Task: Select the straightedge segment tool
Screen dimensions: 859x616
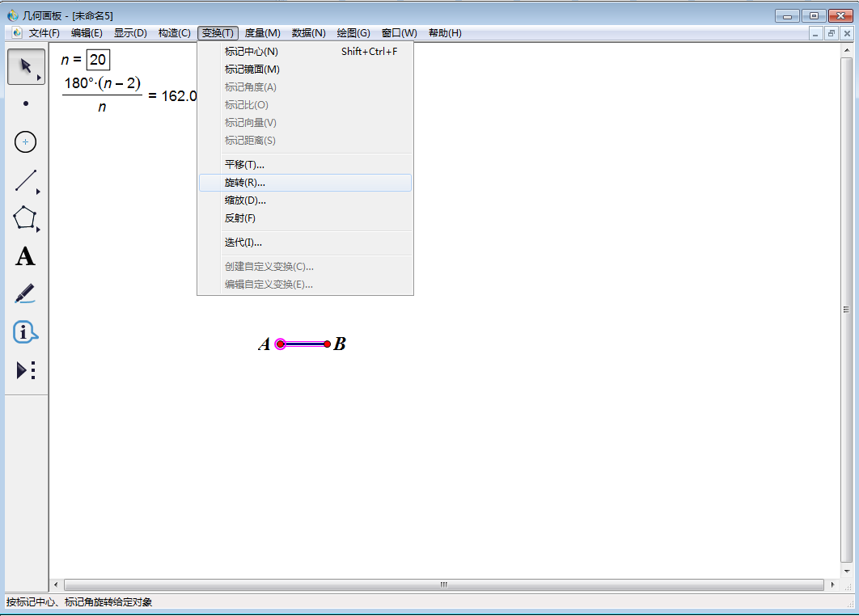Action: point(25,179)
